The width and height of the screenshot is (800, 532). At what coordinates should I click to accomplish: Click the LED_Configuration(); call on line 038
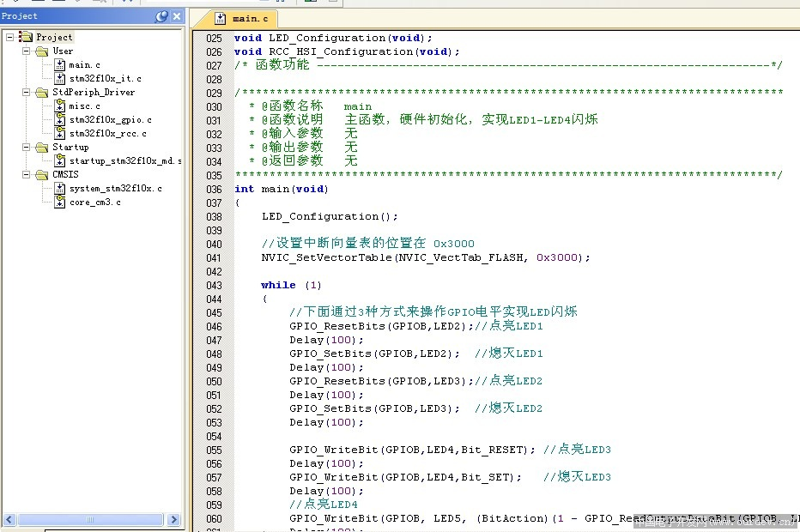pyautogui.click(x=330, y=217)
